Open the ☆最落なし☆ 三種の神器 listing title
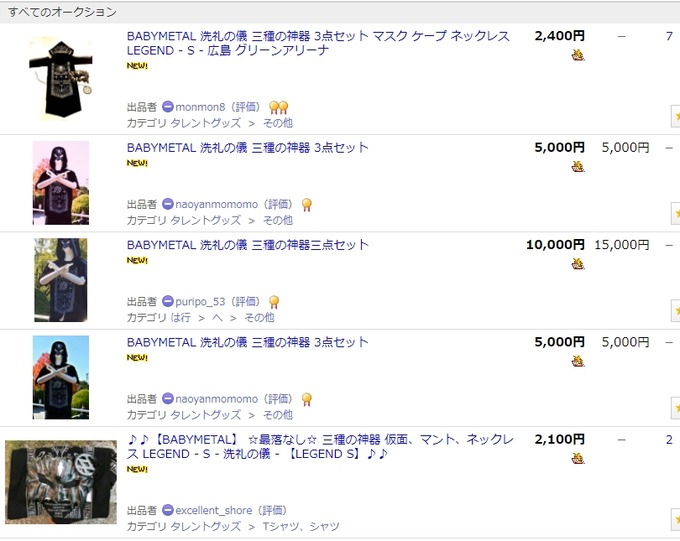The width and height of the screenshot is (680, 541). pos(320,446)
